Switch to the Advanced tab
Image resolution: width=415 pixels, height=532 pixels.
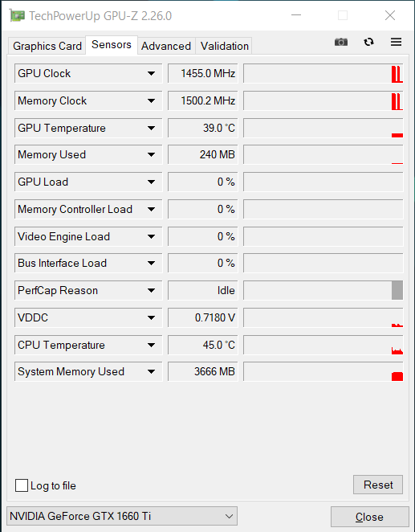[x=166, y=46]
